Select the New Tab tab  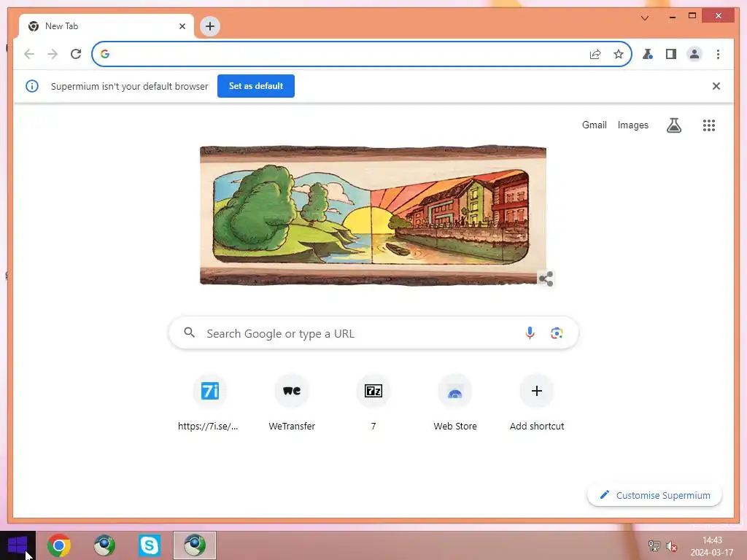tap(106, 26)
